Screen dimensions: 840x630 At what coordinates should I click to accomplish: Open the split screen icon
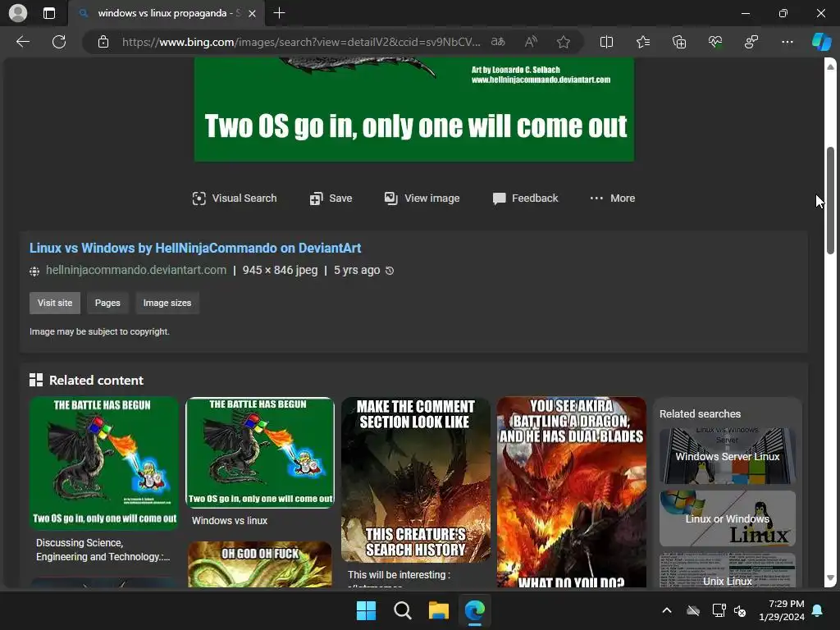(x=606, y=42)
